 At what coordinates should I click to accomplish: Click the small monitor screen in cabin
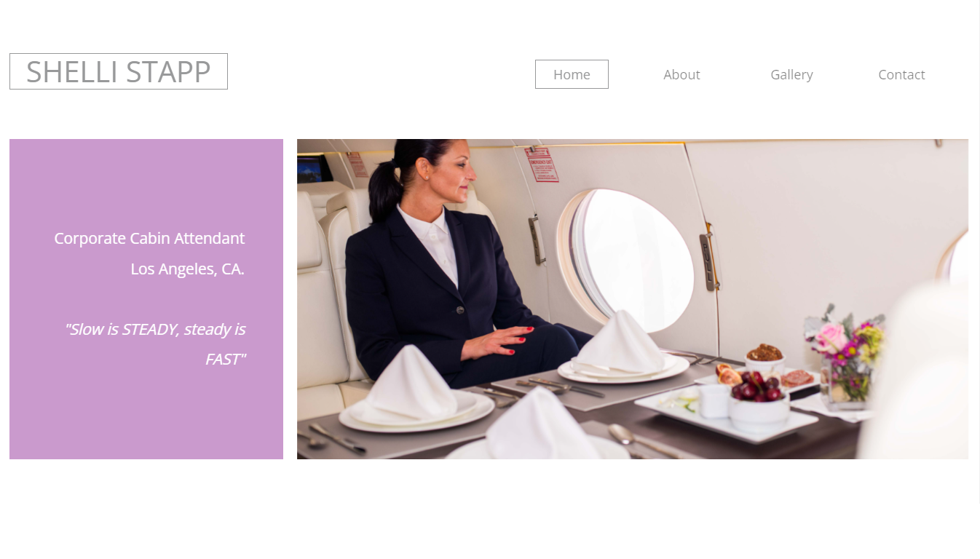(314, 169)
